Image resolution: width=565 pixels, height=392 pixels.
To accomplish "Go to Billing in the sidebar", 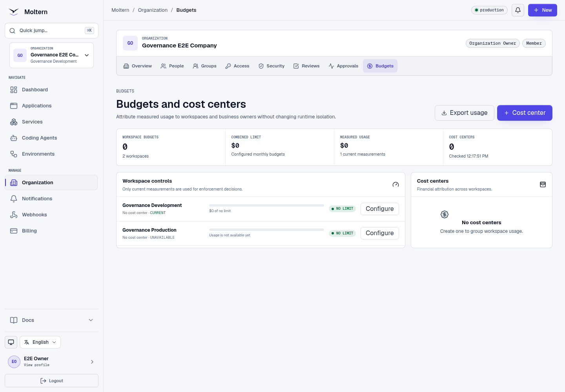I will coord(51,231).
